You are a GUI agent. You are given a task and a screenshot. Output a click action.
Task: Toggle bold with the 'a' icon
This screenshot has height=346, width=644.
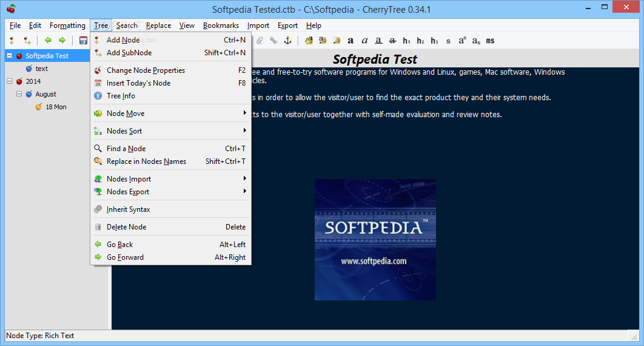(x=351, y=40)
